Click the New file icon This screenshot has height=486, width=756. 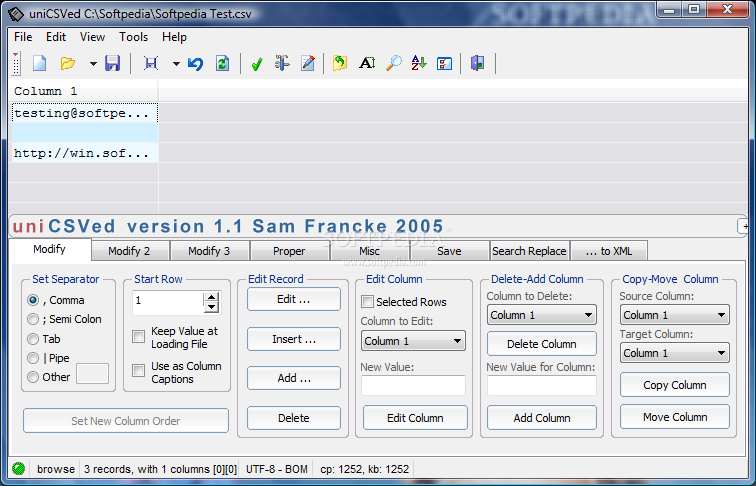[x=39, y=63]
